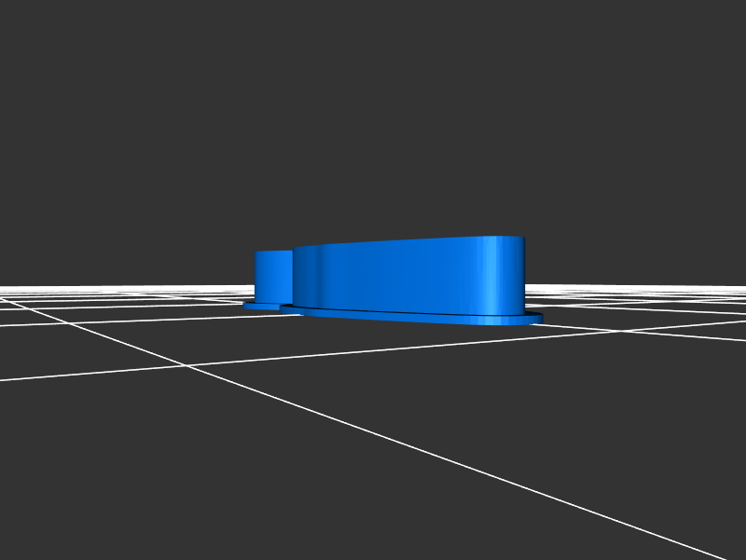The width and height of the screenshot is (746, 560).
Task: Click the grid line intersection left of the model
Action: point(188,366)
